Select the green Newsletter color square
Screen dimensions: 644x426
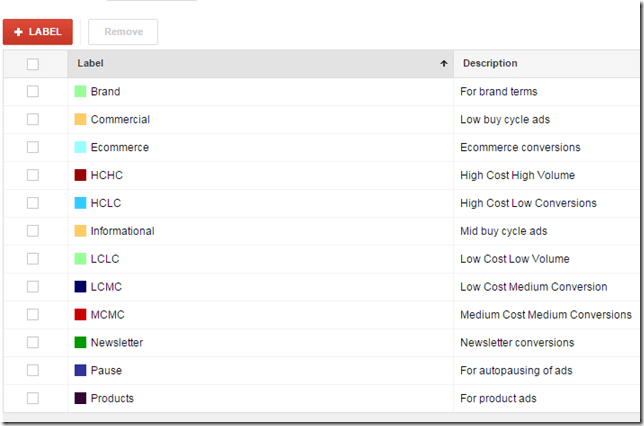80,343
